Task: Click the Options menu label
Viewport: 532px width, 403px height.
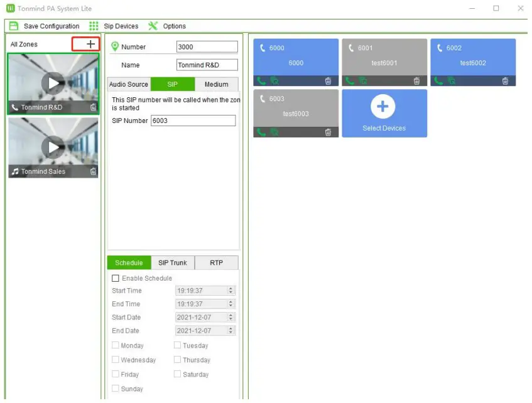Action: click(x=175, y=26)
